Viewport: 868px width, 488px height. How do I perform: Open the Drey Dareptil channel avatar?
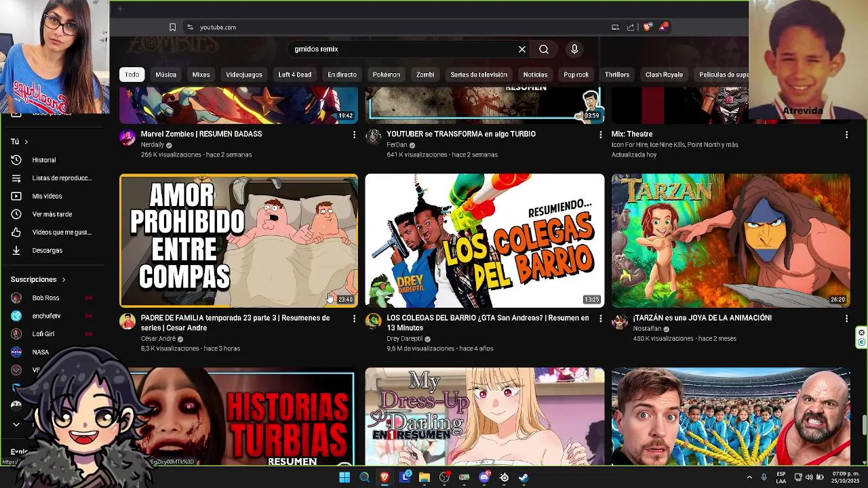(373, 321)
